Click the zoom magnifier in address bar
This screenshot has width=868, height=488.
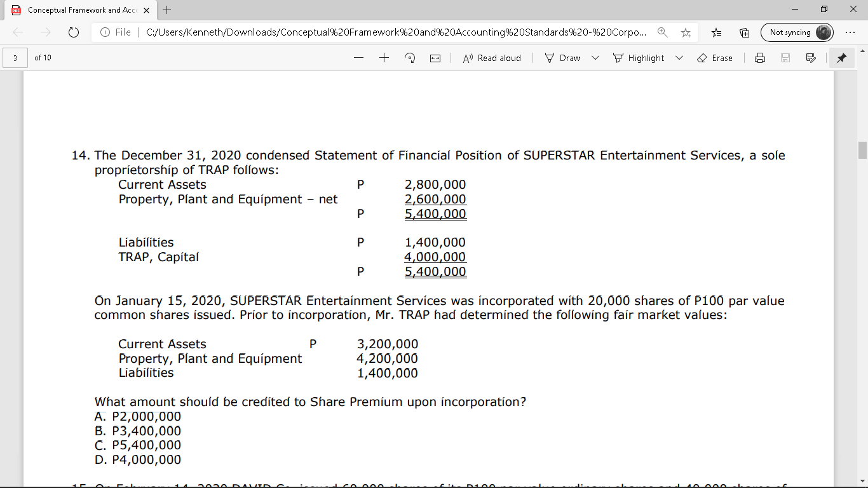(x=662, y=32)
